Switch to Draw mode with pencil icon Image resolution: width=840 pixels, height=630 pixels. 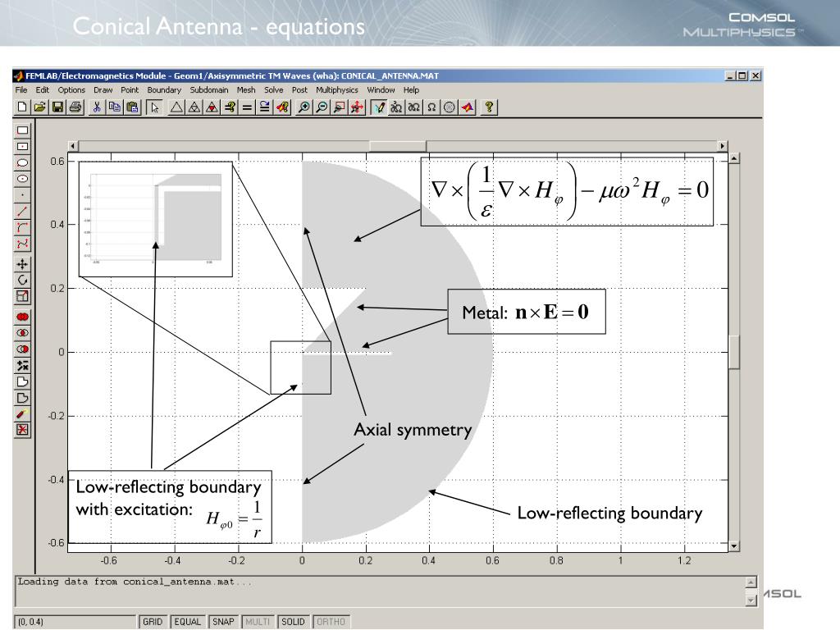(379, 107)
